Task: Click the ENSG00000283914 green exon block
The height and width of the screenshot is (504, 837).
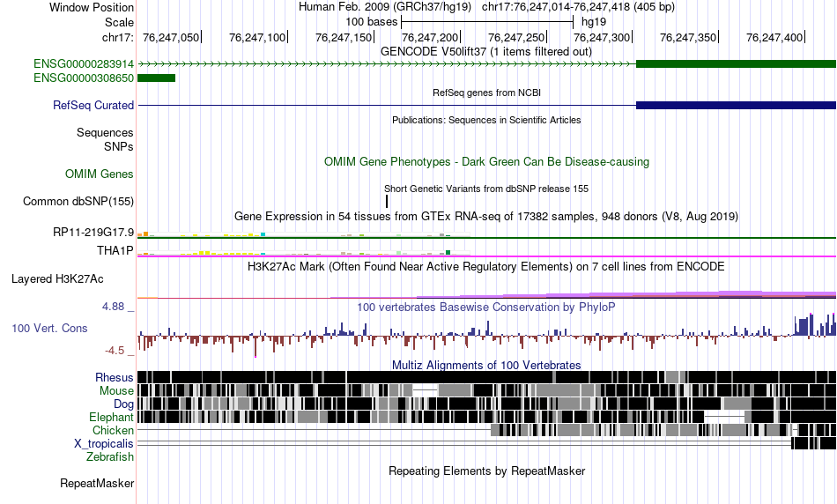Action: (x=736, y=64)
